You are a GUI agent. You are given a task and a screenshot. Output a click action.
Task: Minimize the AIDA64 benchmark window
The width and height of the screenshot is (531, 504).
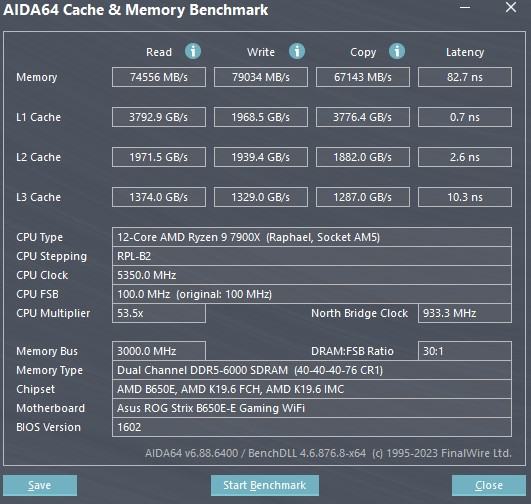[465, 7]
